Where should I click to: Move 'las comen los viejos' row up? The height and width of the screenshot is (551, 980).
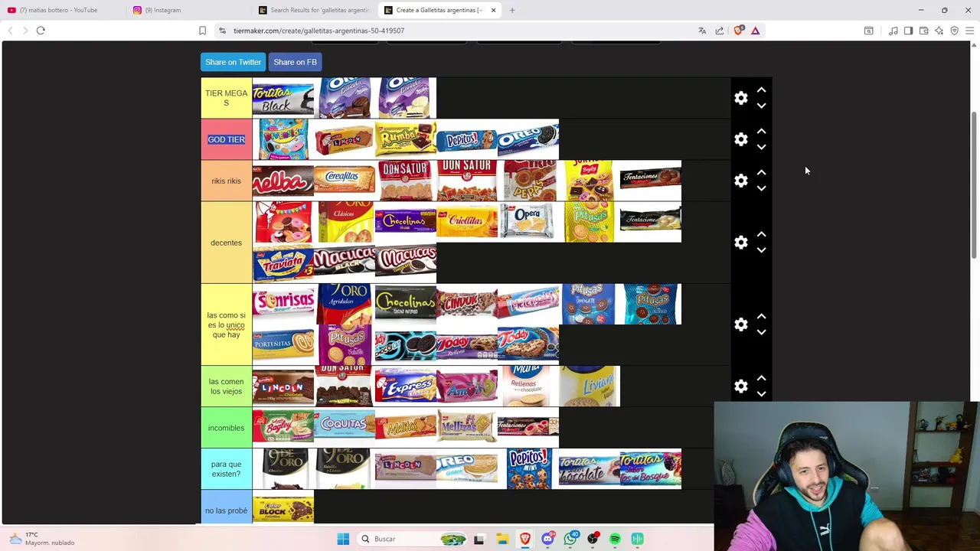(761, 379)
